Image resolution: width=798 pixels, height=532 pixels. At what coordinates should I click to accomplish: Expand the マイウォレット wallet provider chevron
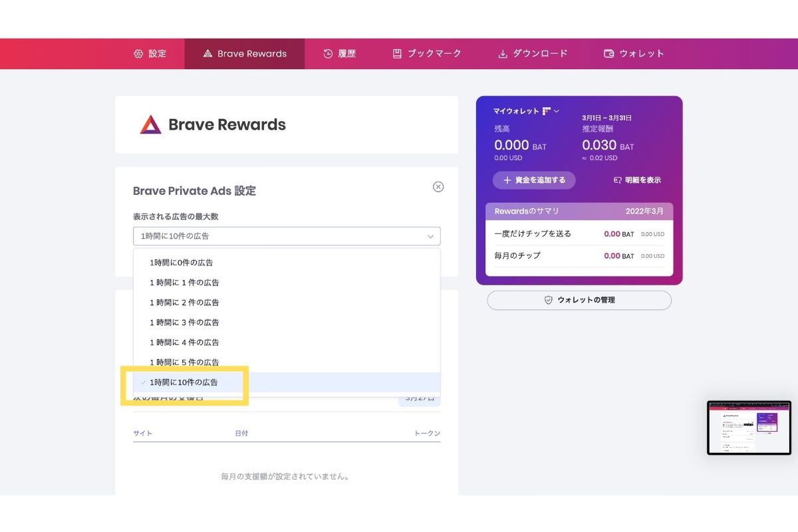click(557, 111)
